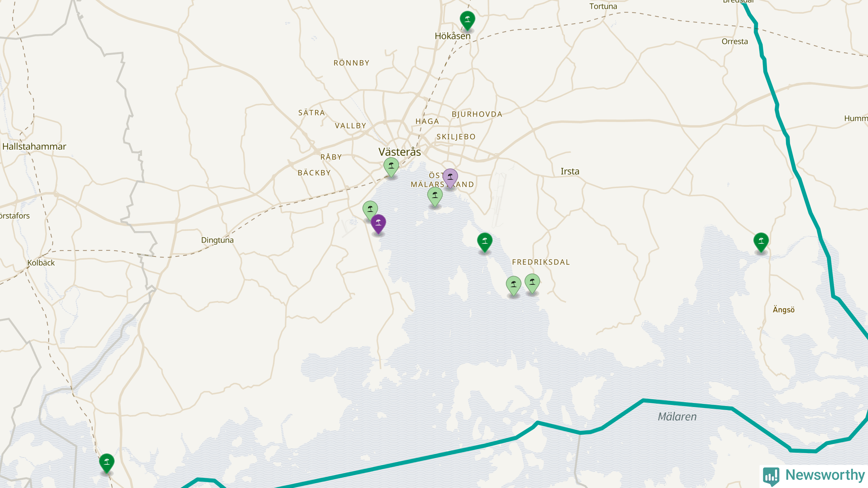The image size is (868, 488).
Task: Click the Hökåsen label
Action: pyautogui.click(x=453, y=36)
